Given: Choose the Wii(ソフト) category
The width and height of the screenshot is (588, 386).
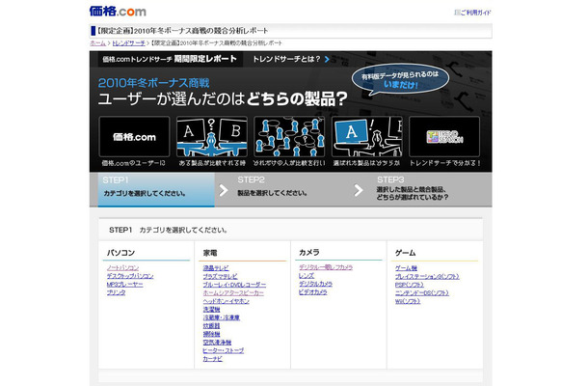Looking at the screenshot, I should click(x=408, y=301).
